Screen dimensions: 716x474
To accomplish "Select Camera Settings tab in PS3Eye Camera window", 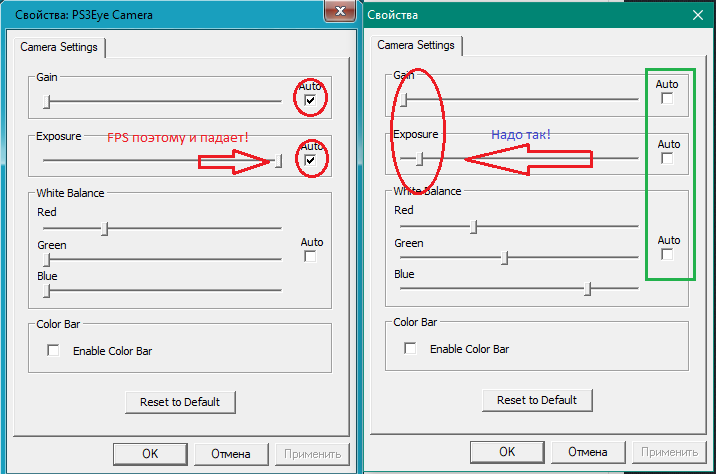I will click(59, 47).
